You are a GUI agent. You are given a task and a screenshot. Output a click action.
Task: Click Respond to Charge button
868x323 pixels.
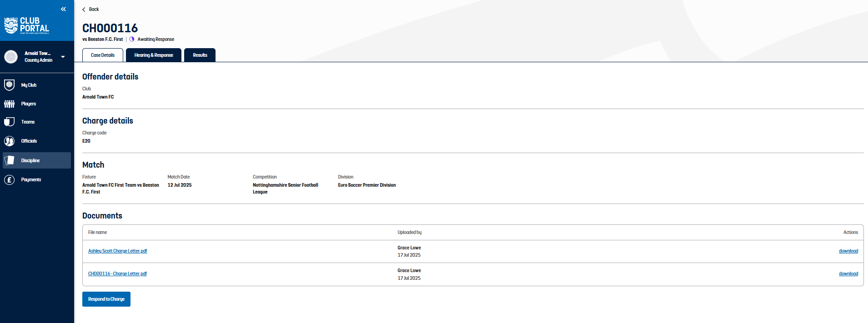point(106,299)
